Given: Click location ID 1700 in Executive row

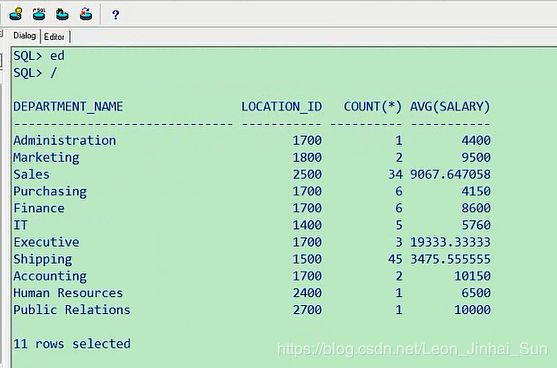Looking at the screenshot, I should [x=307, y=242].
